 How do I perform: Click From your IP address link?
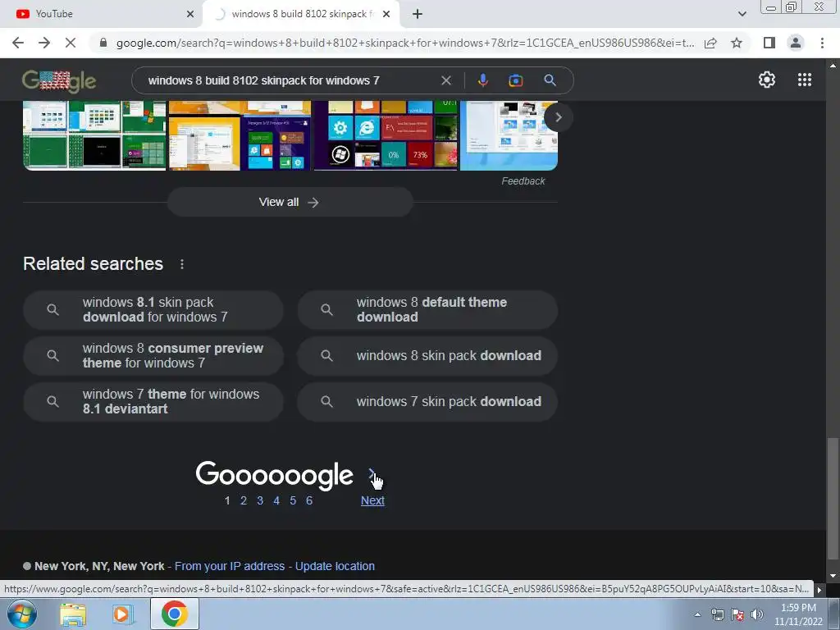pos(230,566)
